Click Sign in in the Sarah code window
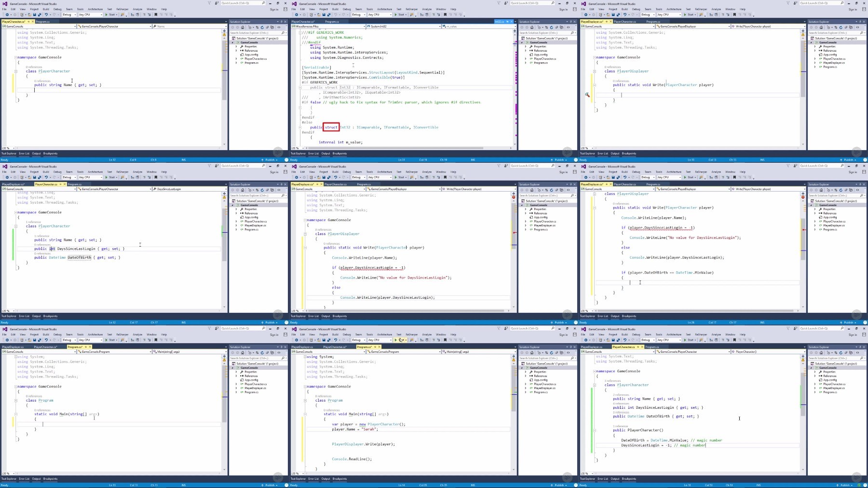The height and width of the screenshot is (488, 868). (563, 335)
